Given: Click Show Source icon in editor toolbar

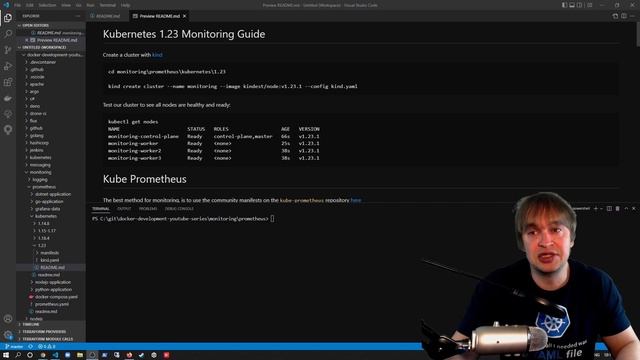Looking at the screenshot, I should tap(615, 16).
